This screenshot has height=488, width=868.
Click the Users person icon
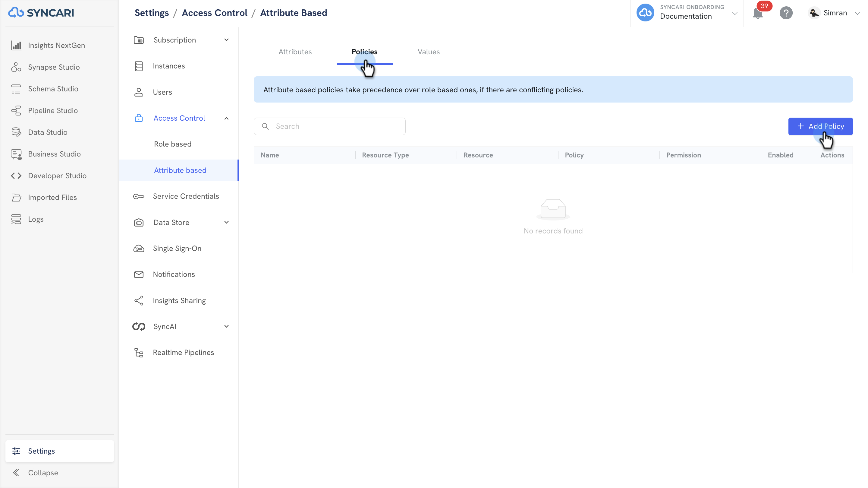139,92
